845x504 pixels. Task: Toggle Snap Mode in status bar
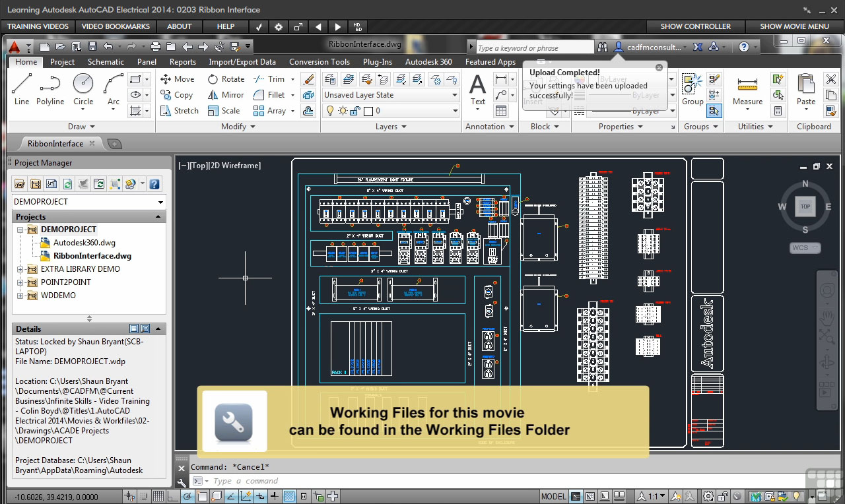tap(144, 496)
